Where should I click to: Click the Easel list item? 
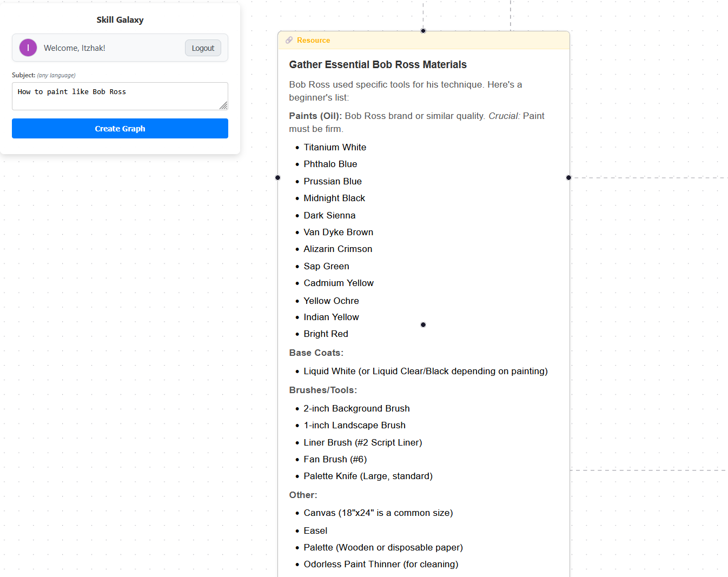pos(316,530)
